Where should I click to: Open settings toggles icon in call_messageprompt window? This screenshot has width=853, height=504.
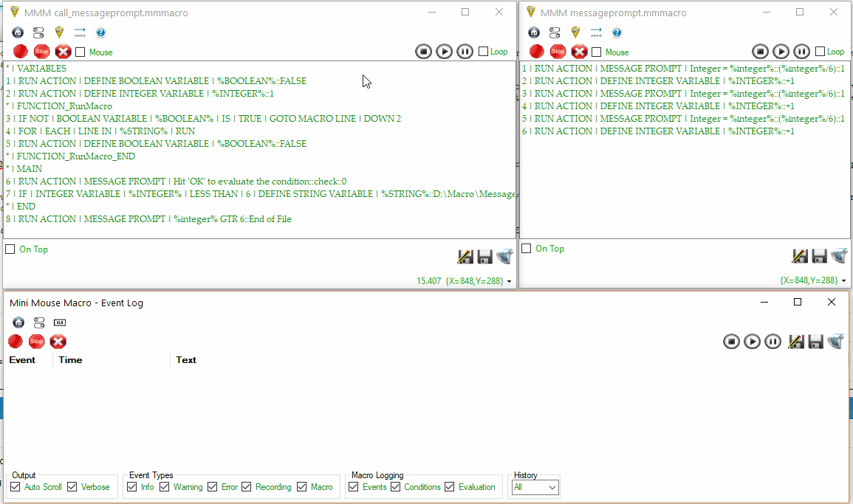(38, 32)
